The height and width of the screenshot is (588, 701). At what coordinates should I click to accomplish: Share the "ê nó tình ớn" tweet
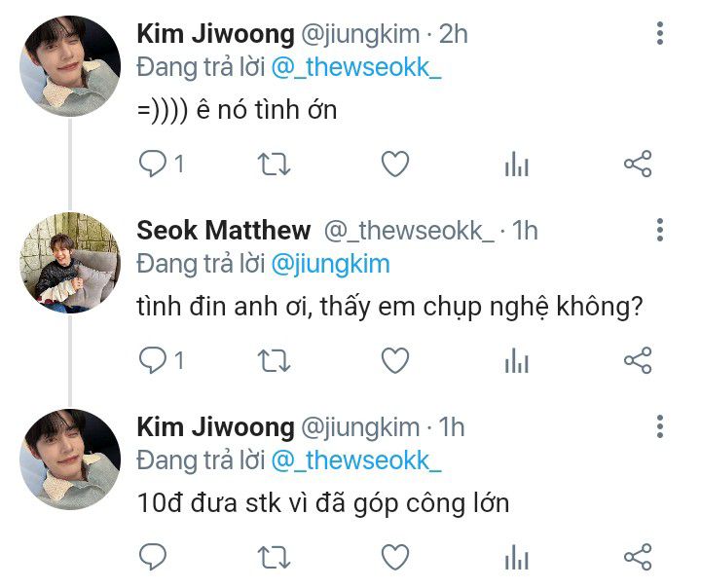pyautogui.click(x=638, y=164)
